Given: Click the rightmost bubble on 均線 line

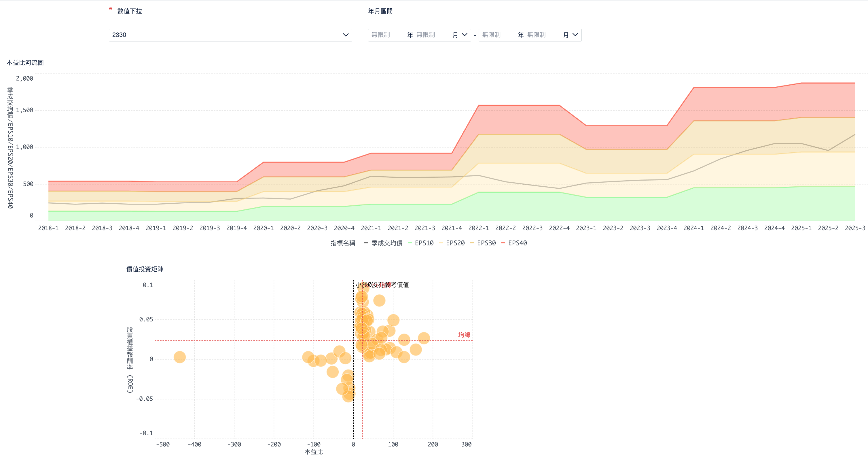Looking at the screenshot, I should 424,338.
